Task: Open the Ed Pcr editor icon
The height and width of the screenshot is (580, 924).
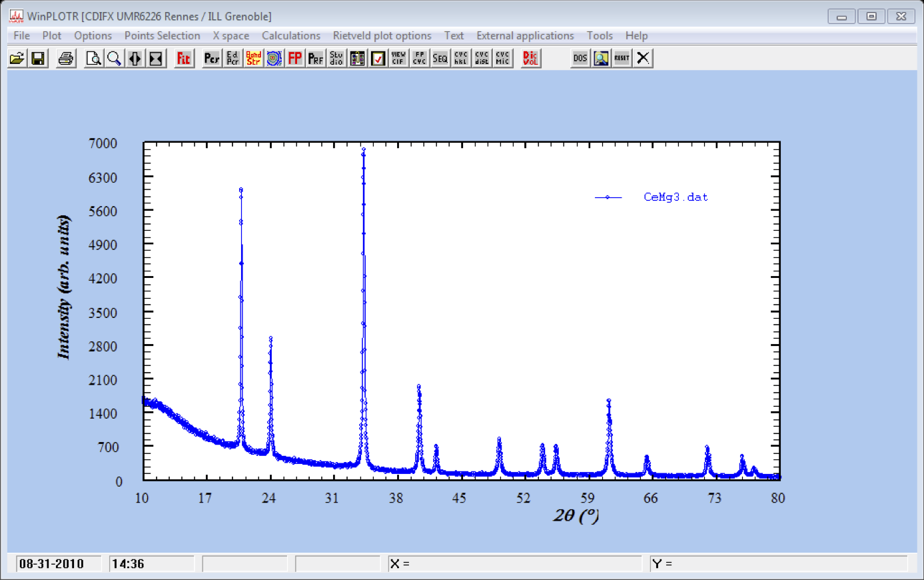Action: (x=232, y=59)
